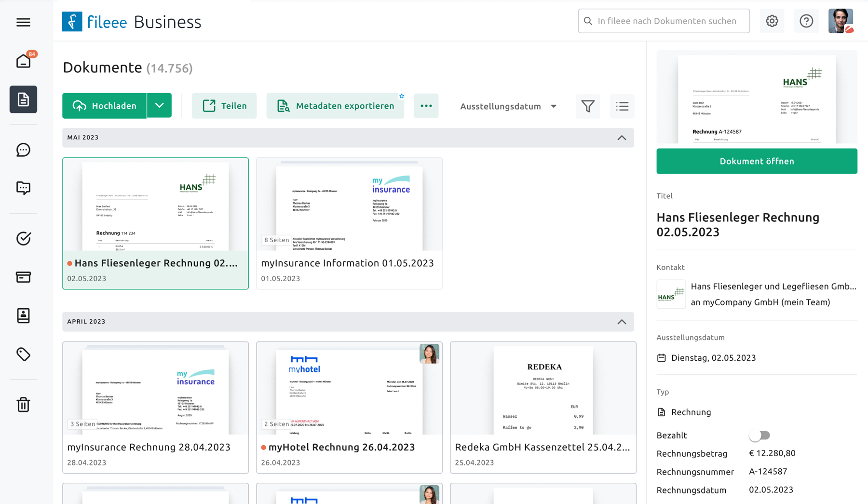Screen dimensions: 868x504
Task: Open the trash bin sidebar icon
Action: (23, 404)
